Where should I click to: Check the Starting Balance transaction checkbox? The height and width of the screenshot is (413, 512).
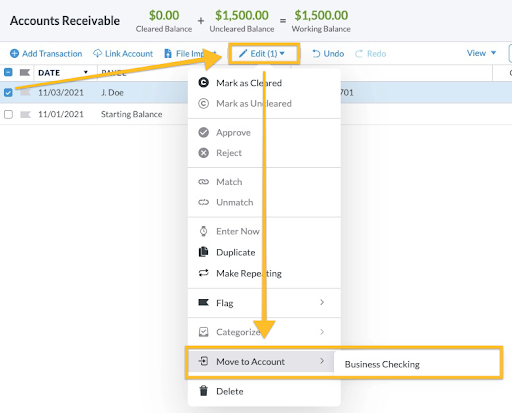point(8,114)
